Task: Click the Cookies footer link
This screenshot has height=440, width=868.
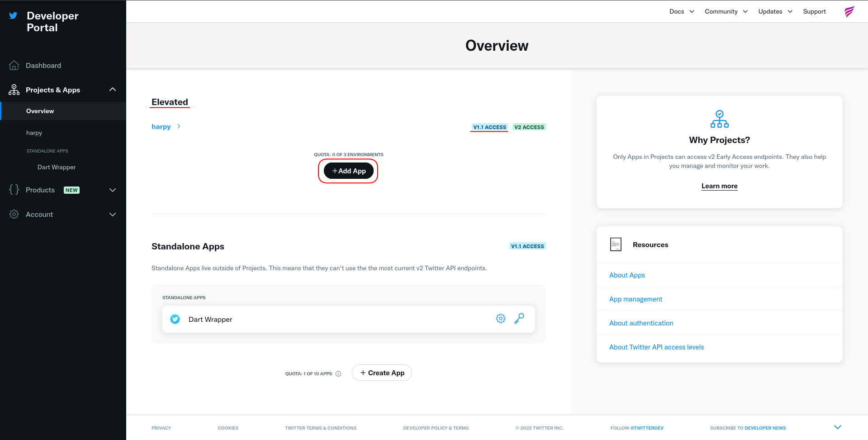Action: click(228, 428)
